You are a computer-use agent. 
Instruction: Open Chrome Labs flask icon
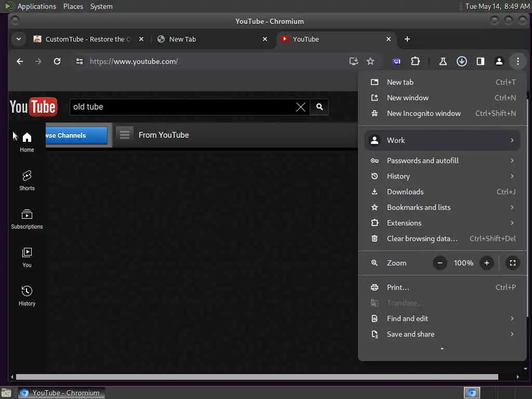(x=443, y=61)
